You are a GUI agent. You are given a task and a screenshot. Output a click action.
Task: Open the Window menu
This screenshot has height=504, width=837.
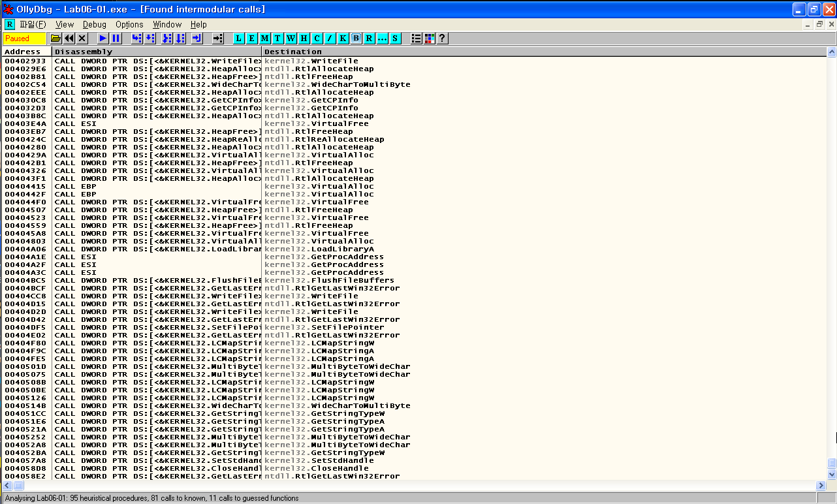coord(167,25)
